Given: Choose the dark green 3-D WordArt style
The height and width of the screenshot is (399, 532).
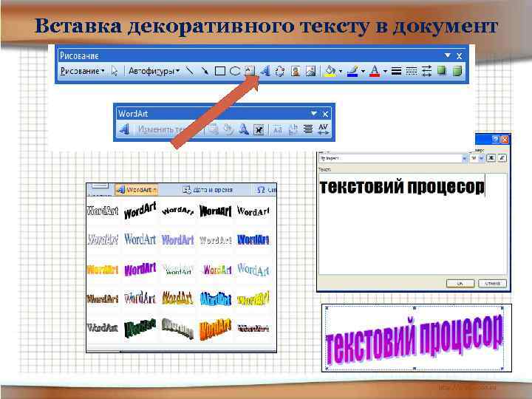Looking at the screenshot, I should point(140,328).
